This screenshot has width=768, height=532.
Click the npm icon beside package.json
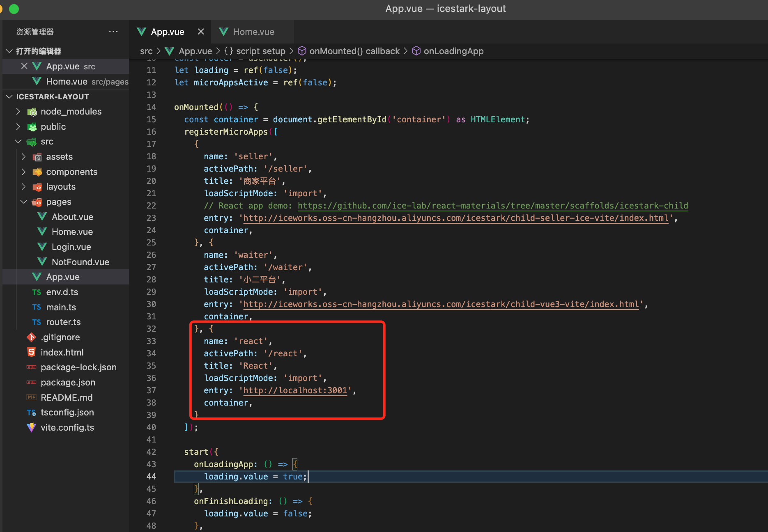[x=32, y=383]
